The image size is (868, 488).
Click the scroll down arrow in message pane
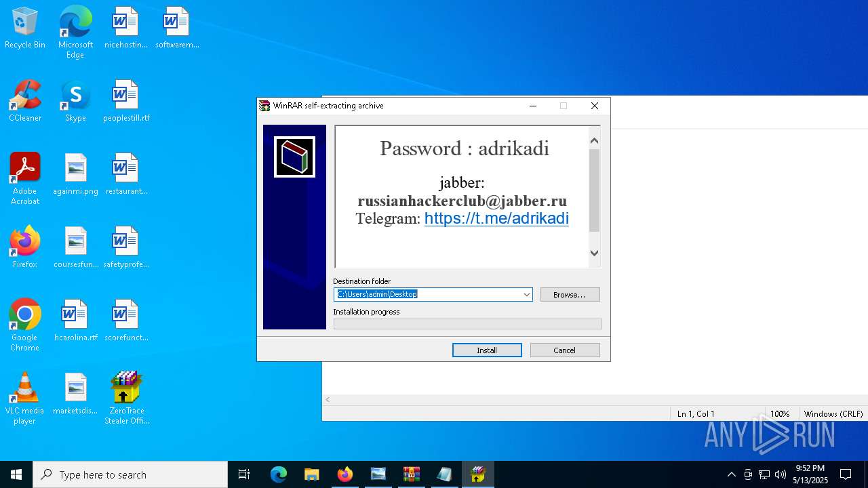(594, 253)
